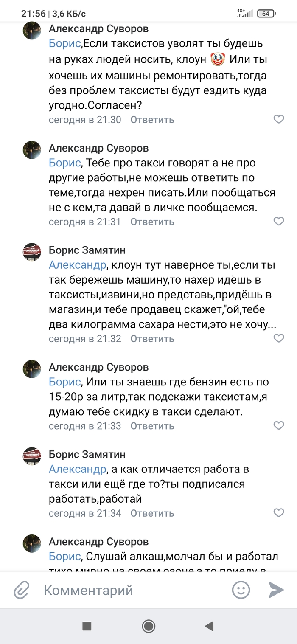Like Boris's comment posted at 21:32
The height and width of the screenshot is (644, 297).
coord(278,338)
